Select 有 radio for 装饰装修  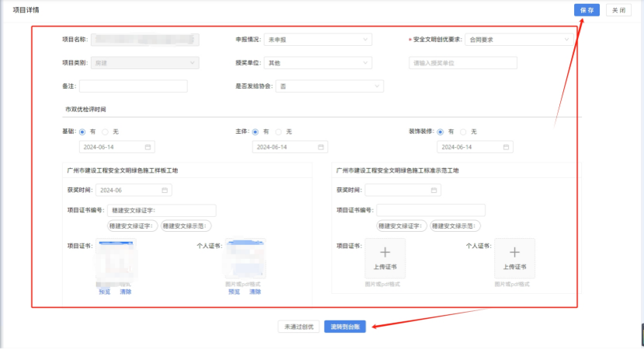440,131
